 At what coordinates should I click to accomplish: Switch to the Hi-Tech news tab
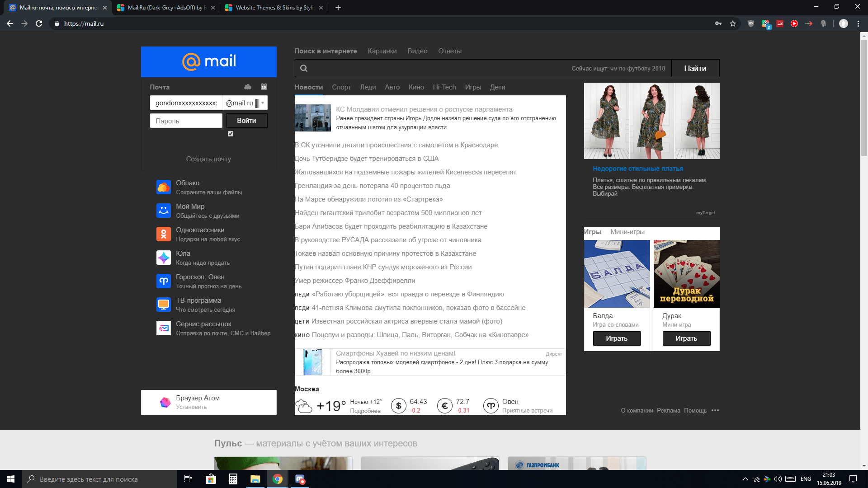coord(444,87)
